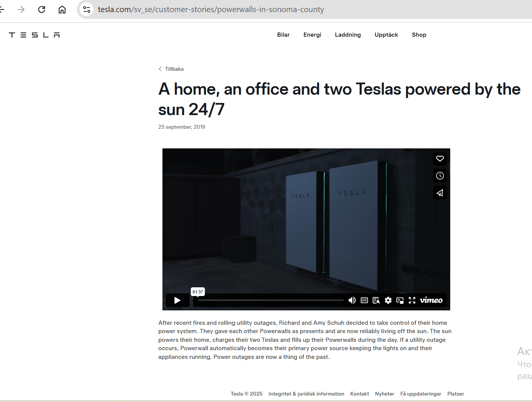
Task: Go to browser home page icon
Action: click(62, 9)
